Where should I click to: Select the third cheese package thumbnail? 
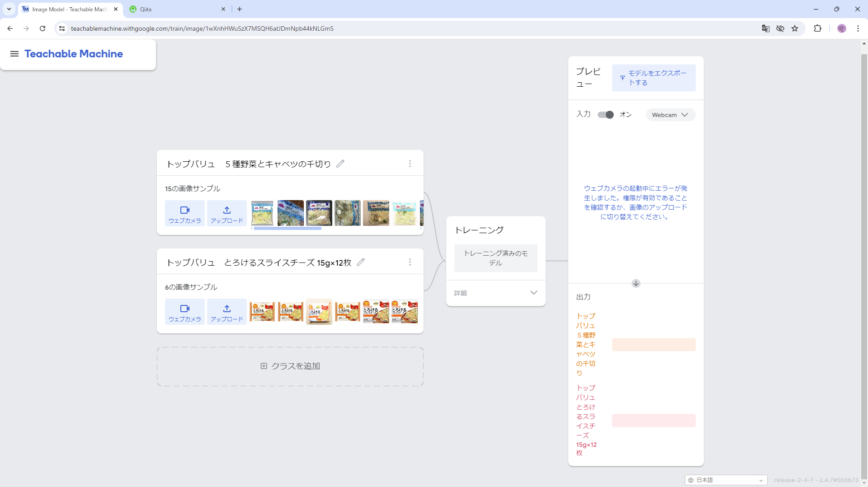pyautogui.click(x=319, y=312)
